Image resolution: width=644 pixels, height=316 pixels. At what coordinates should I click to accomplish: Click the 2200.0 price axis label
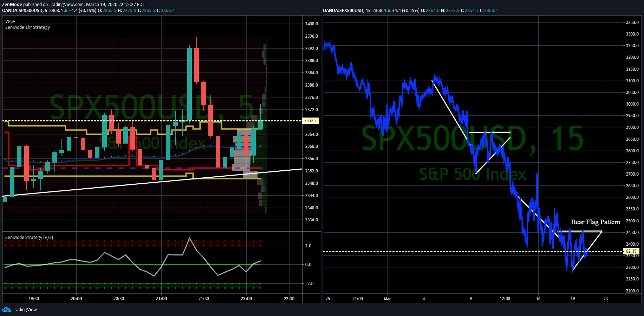point(632,291)
